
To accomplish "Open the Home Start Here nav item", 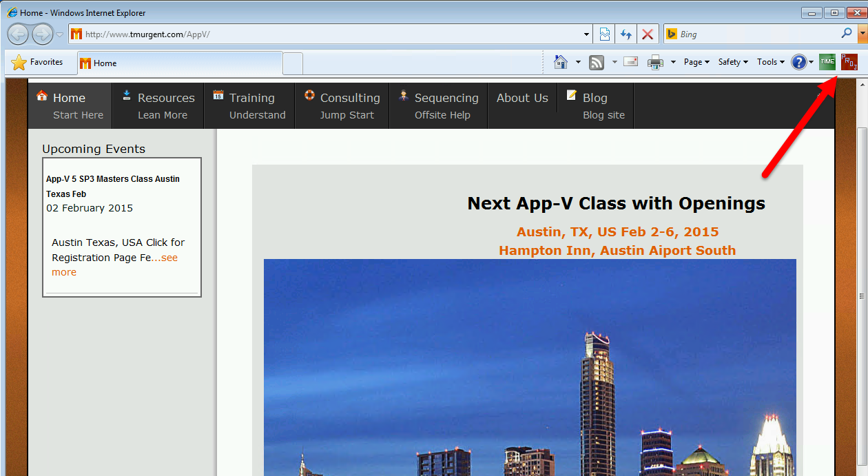I will click(x=70, y=105).
